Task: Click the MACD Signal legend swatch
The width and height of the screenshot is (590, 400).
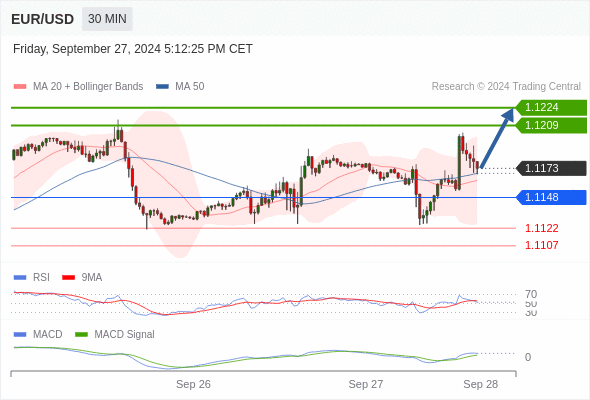Action: pos(82,335)
